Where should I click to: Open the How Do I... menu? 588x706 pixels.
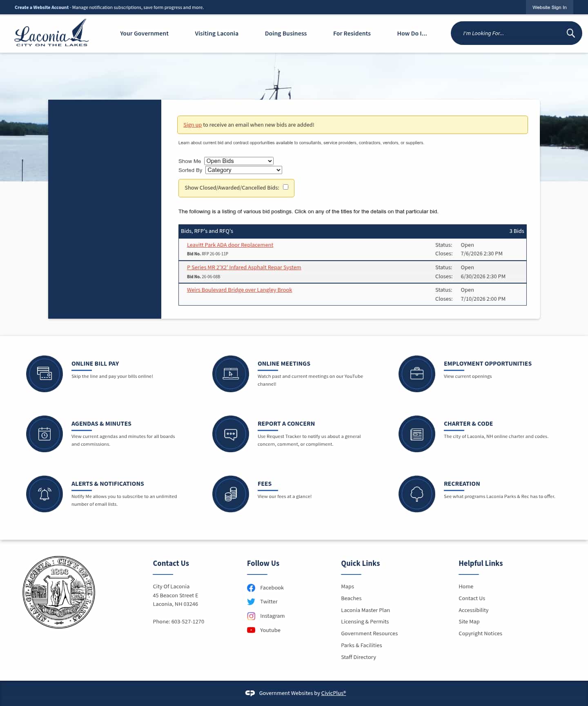412,34
